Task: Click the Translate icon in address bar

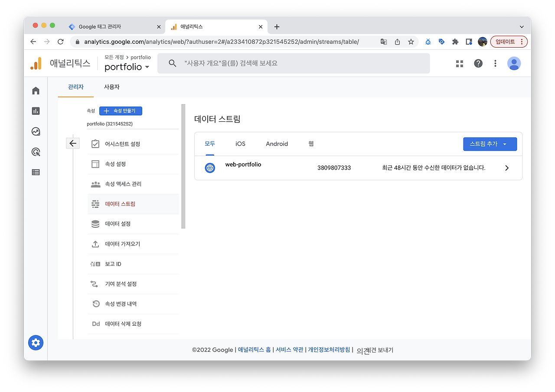Action: [x=384, y=42]
